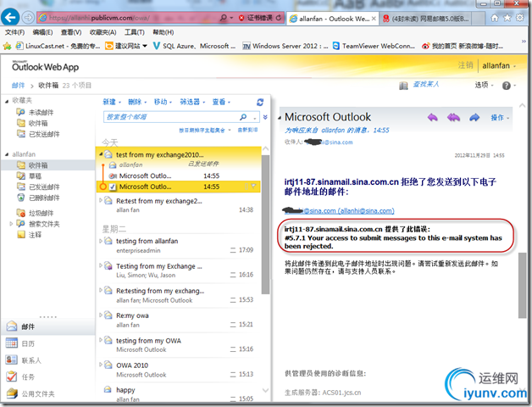Click the search mailbox magnifier icon
This screenshot has width=532, height=407.
[243, 117]
